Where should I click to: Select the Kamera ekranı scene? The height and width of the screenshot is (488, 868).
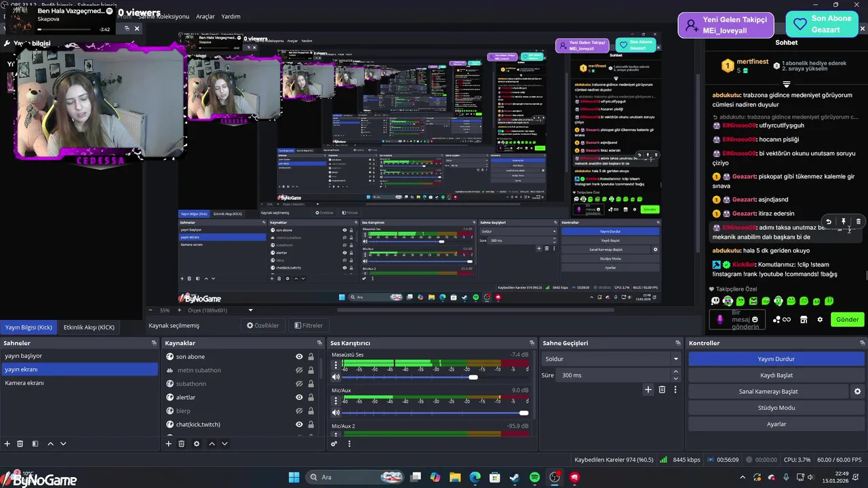point(79,383)
